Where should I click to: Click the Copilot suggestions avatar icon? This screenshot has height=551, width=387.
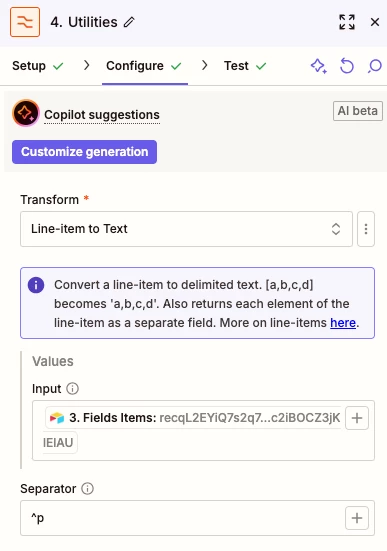coord(26,113)
